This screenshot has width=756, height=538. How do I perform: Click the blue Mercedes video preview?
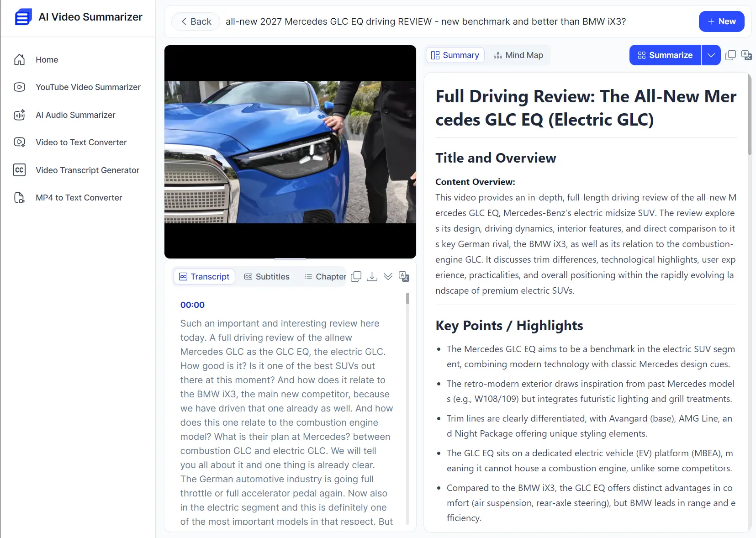tap(290, 152)
